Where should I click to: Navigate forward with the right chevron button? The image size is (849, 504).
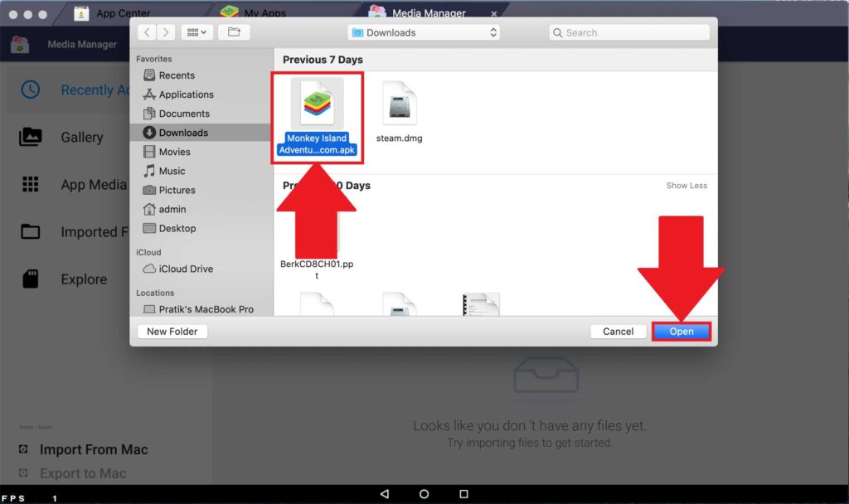(166, 32)
